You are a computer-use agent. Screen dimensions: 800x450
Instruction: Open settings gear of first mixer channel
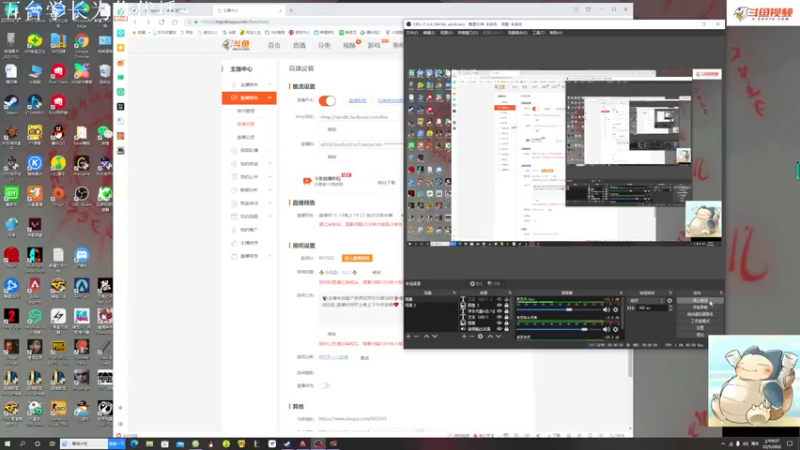click(615, 310)
